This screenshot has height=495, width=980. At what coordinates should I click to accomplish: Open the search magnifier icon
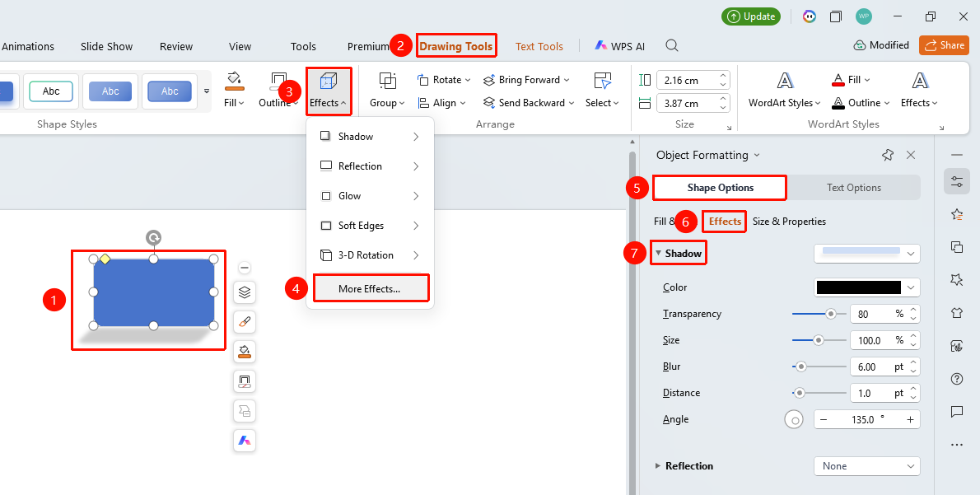click(672, 45)
